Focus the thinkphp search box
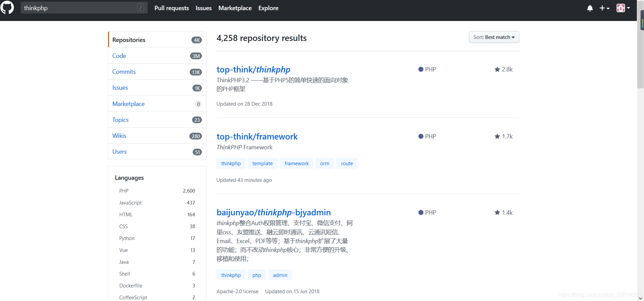644x301 pixels. click(x=84, y=8)
